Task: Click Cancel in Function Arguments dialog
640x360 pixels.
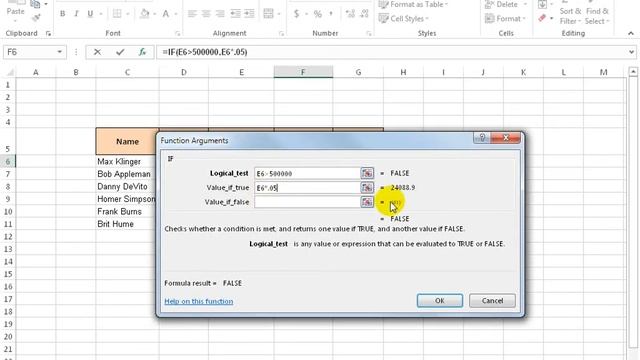Action: 492,300
